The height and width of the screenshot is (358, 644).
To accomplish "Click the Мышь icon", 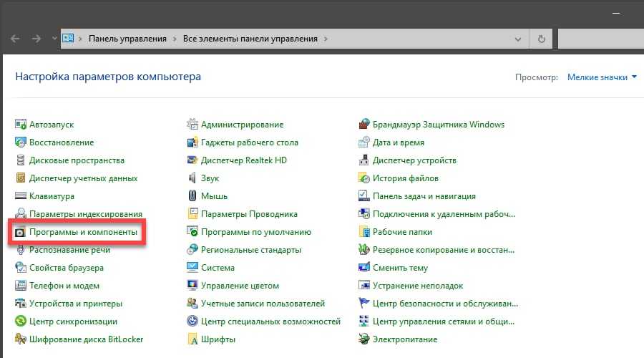I will tap(192, 195).
